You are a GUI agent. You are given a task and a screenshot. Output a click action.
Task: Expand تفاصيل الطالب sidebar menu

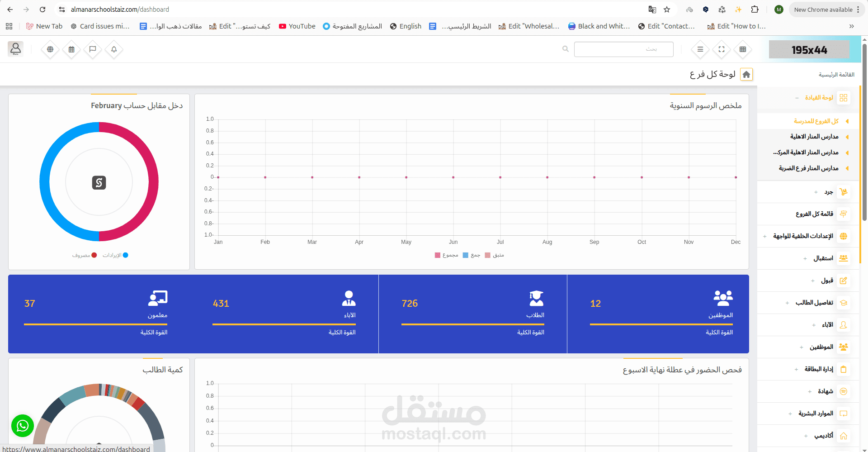point(787,303)
